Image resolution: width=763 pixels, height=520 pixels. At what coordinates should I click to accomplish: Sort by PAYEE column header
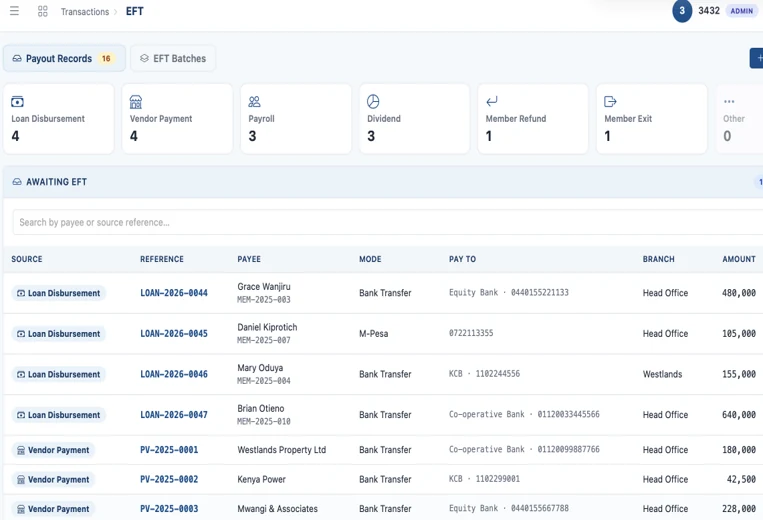point(249,259)
